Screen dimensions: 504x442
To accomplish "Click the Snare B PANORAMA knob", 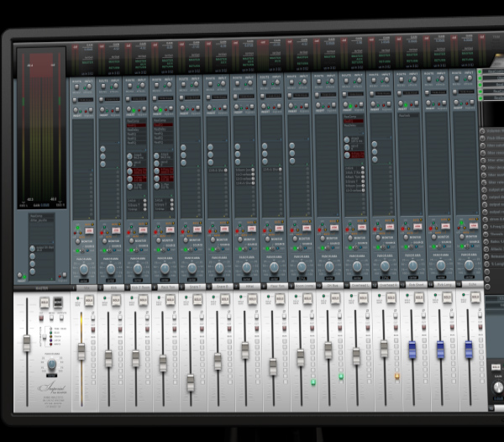I will [219, 268].
